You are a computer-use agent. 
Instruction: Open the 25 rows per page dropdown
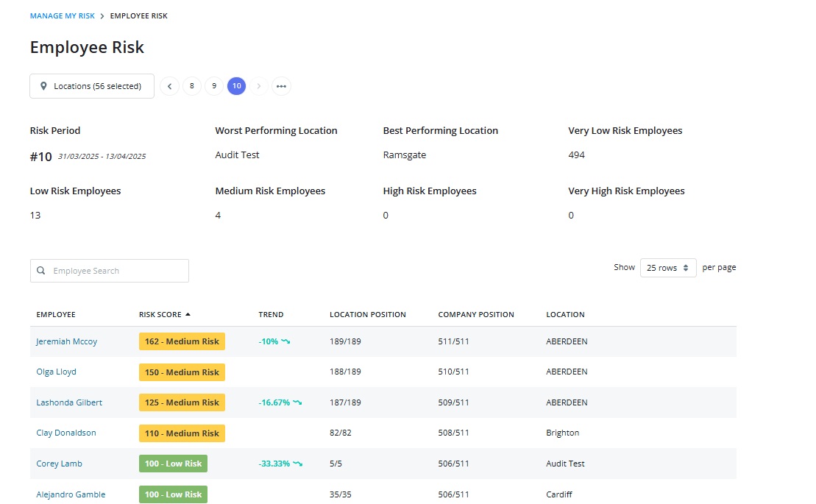point(668,268)
